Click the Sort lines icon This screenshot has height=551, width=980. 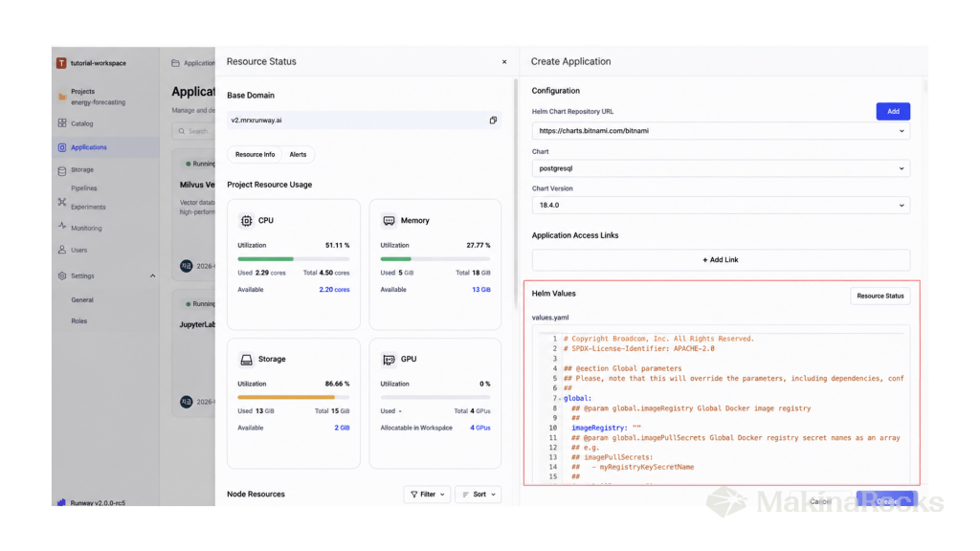pyautogui.click(x=466, y=495)
